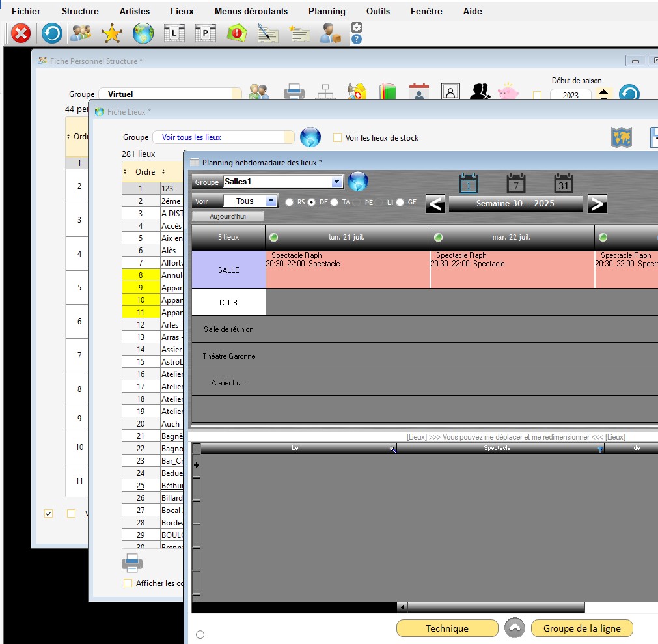Viewport: 658px width, 644px height.
Task: Click the printer icon at bottom of Fiche Lieux
Action: pyautogui.click(x=132, y=563)
